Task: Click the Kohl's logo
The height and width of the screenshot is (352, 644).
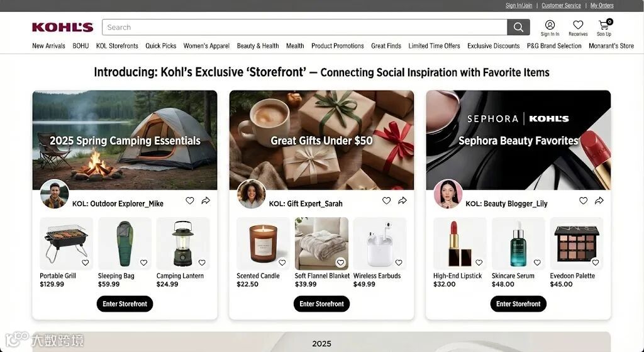Action: coord(62,27)
